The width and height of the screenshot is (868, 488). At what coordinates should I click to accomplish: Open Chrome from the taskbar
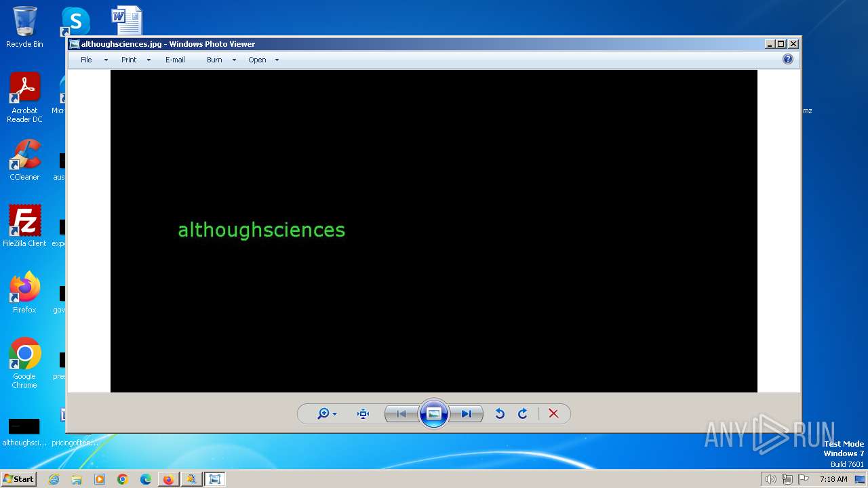tap(123, 479)
